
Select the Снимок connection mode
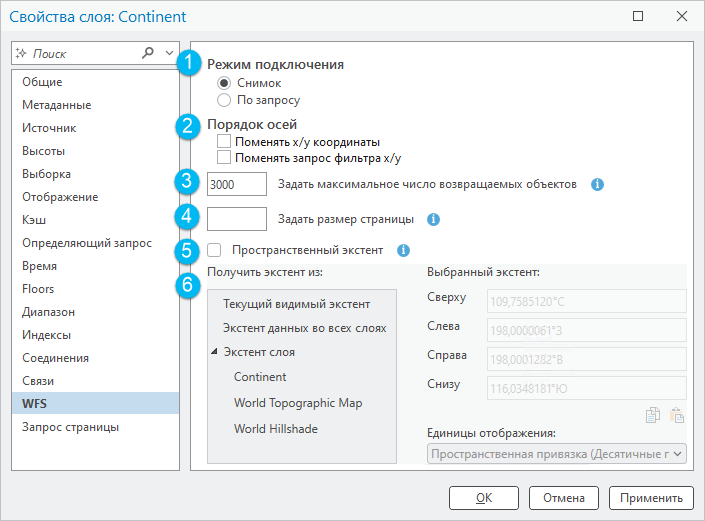click(x=224, y=83)
